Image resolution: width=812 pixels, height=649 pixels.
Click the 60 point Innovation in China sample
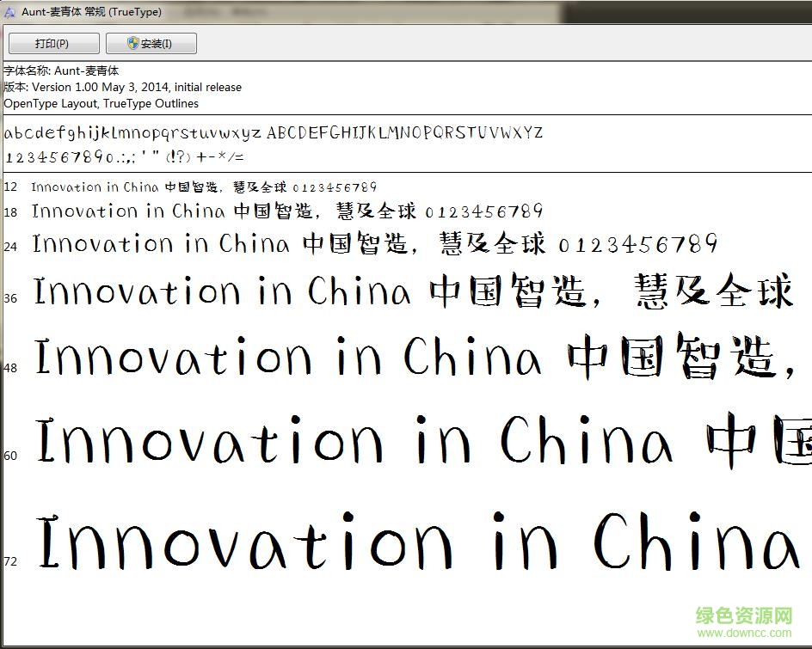click(x=423, y=440)
